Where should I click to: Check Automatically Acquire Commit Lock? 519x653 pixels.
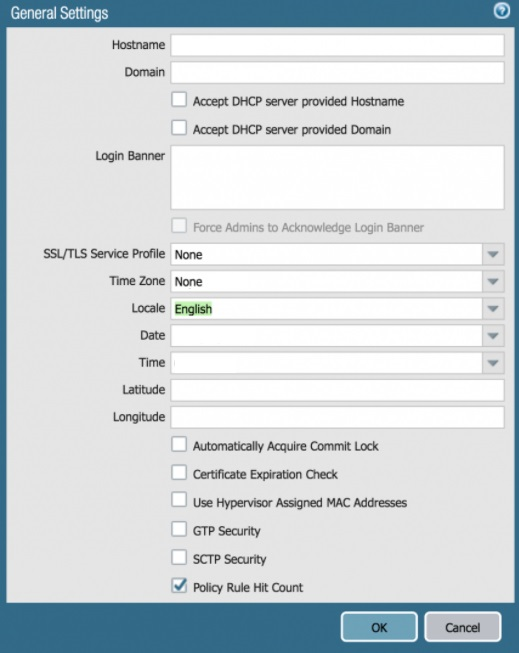(179, 444)
